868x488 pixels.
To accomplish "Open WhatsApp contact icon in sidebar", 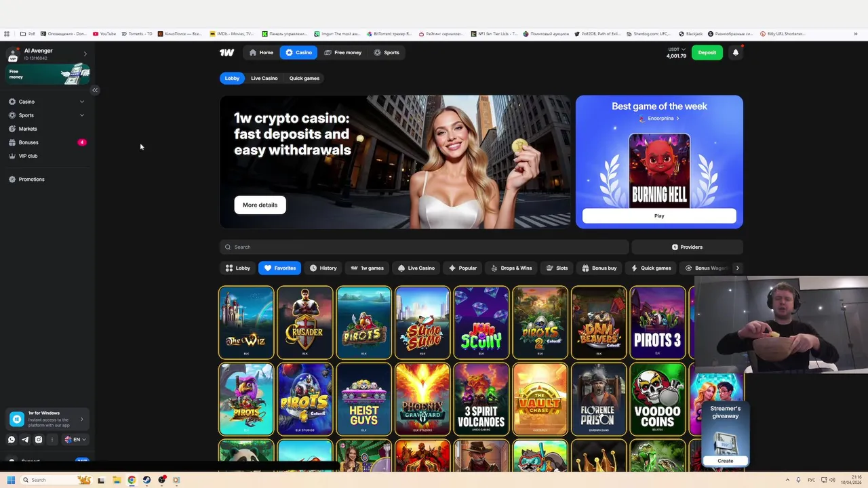I will (x=12, y=439).
